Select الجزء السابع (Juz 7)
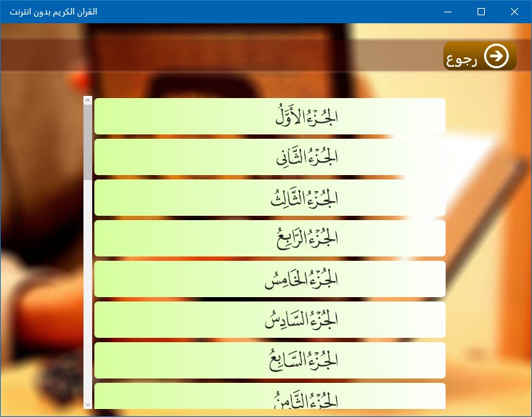 pos(270,360)
